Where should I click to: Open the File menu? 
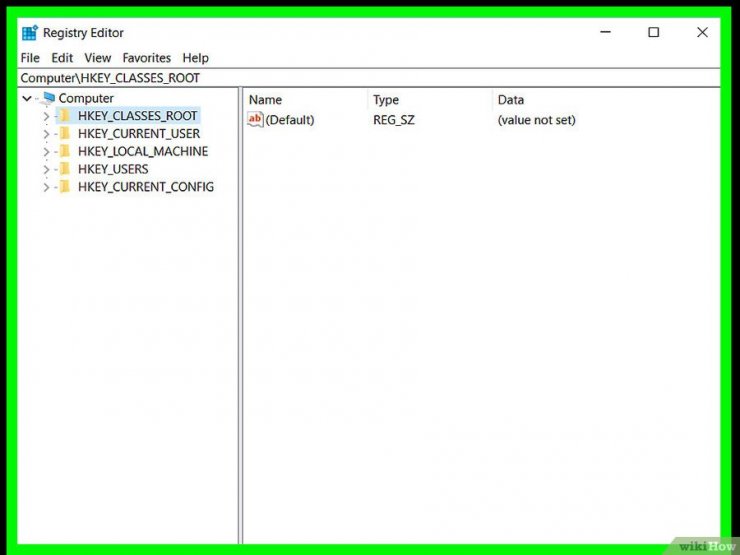[30, 58]
